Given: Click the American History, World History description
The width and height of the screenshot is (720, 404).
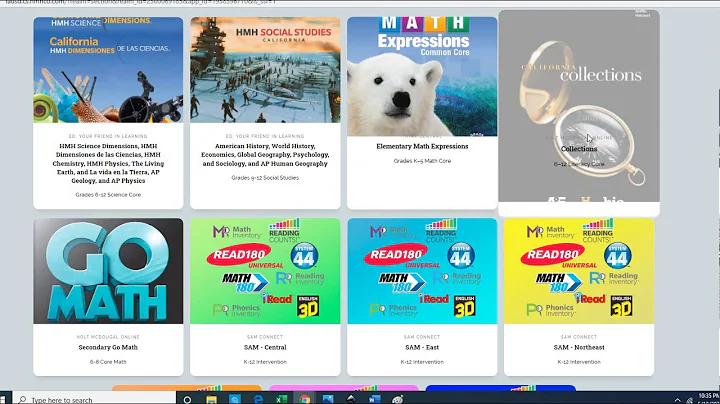Looking at the screenshot, I should pyautogui.click(x=265, y=155).
